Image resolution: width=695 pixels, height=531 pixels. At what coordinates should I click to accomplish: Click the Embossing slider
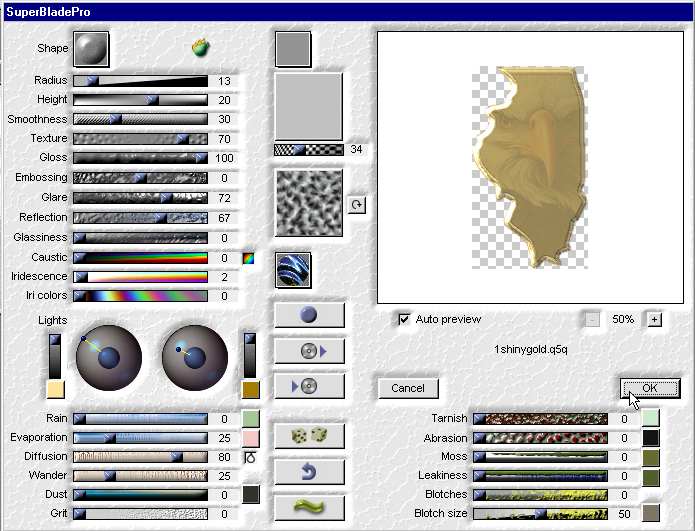(140, 178)
